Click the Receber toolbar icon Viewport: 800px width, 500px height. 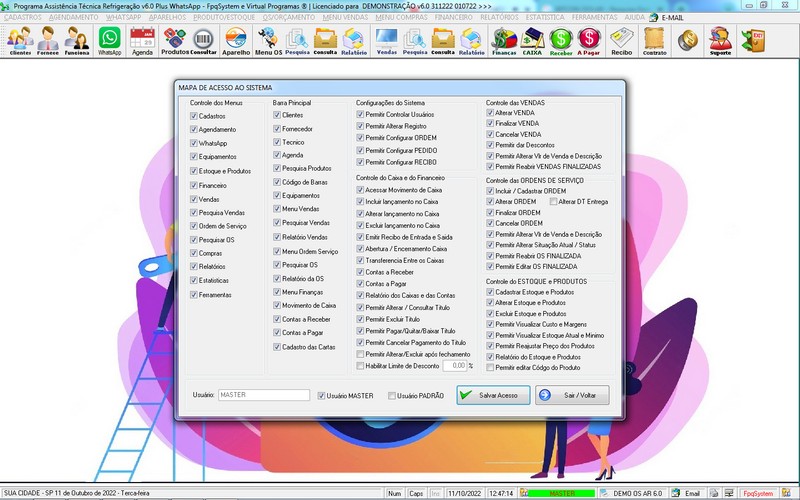tap(561, 40)
